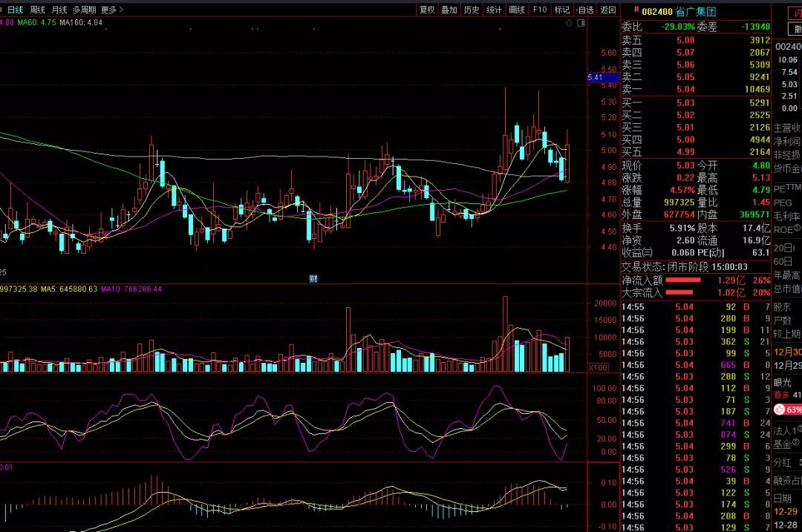Image resolution: width=802 pixels, height=532 pixels.
Task: Click the 财 finance marker on the chart
Action: (313, 278)
